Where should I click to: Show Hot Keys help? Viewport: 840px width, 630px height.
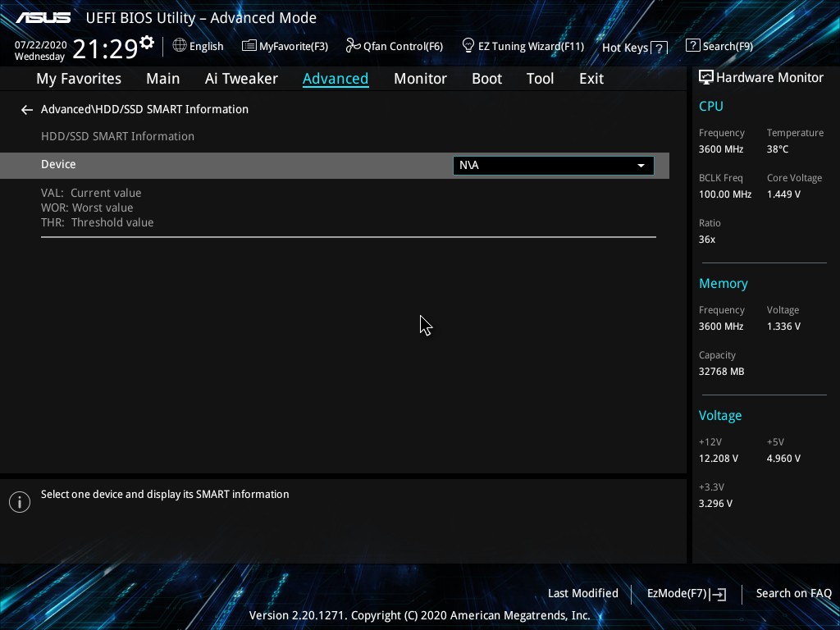click(634, 48)
